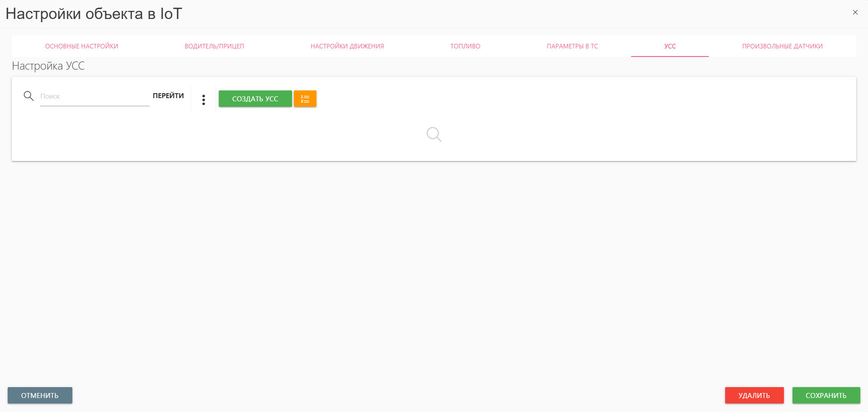The width and height of the screenshot is (868, 412).
Task: Select the Топливо tab
Action: pos(465,46)
